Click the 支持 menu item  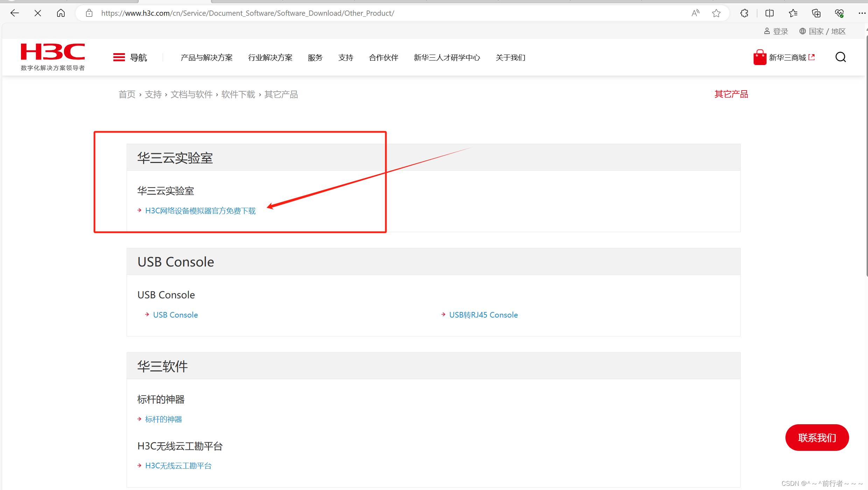pos(345,57)
